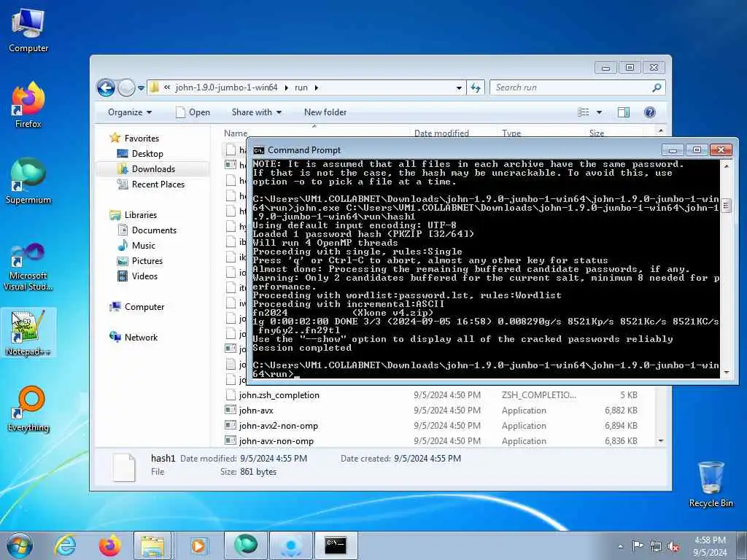747x560 pixels.
Task: Click the run breadcrumb in address bar
Action: 301,87
